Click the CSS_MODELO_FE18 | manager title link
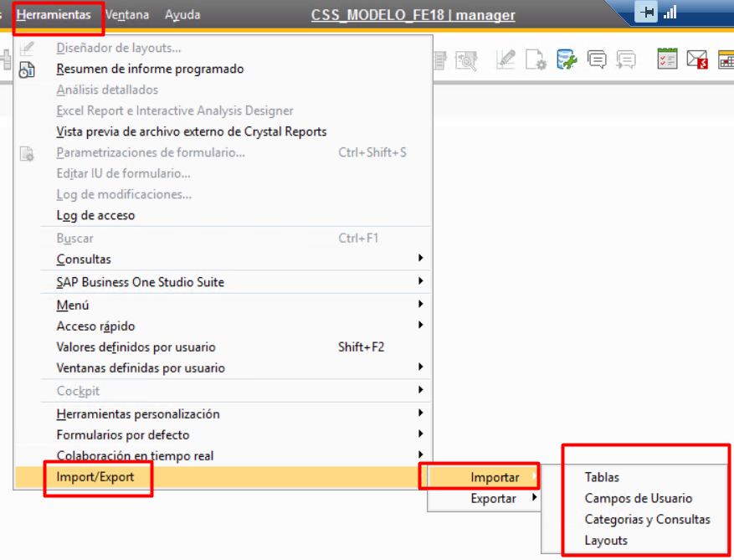734x560 pixels. tap(413, 15)
